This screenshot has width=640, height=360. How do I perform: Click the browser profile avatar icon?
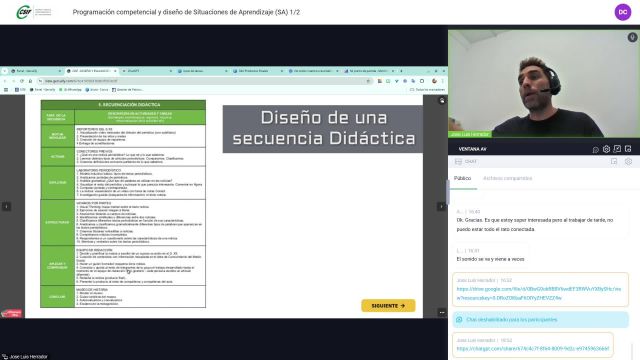(x=434, y=81)
